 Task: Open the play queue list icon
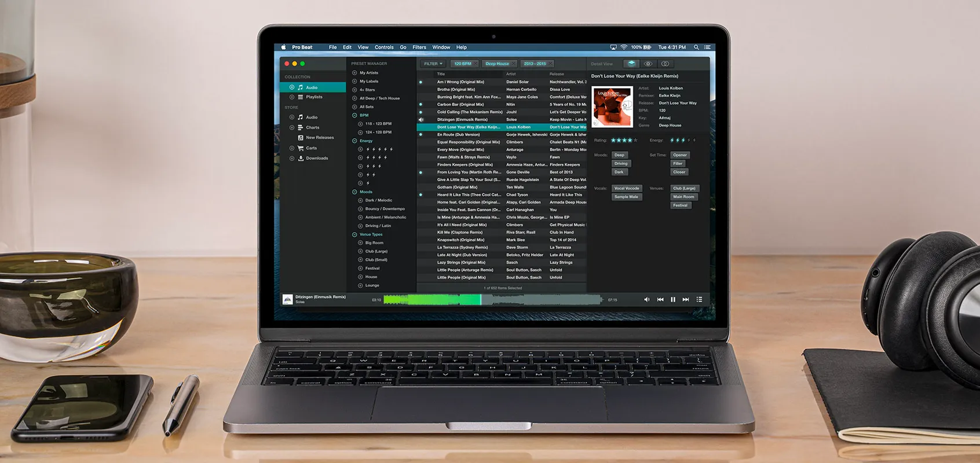click(x=699, y=300)
